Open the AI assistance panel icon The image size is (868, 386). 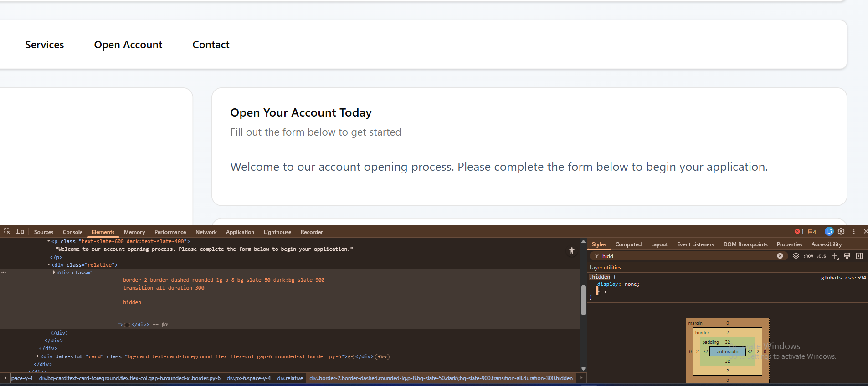[829, 232]
